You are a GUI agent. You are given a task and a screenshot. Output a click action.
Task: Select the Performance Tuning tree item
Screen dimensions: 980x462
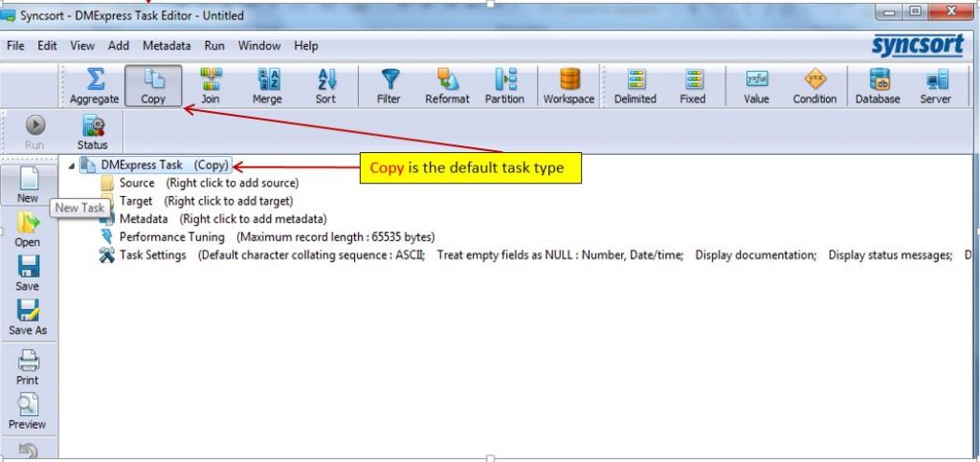pos(172,237)
